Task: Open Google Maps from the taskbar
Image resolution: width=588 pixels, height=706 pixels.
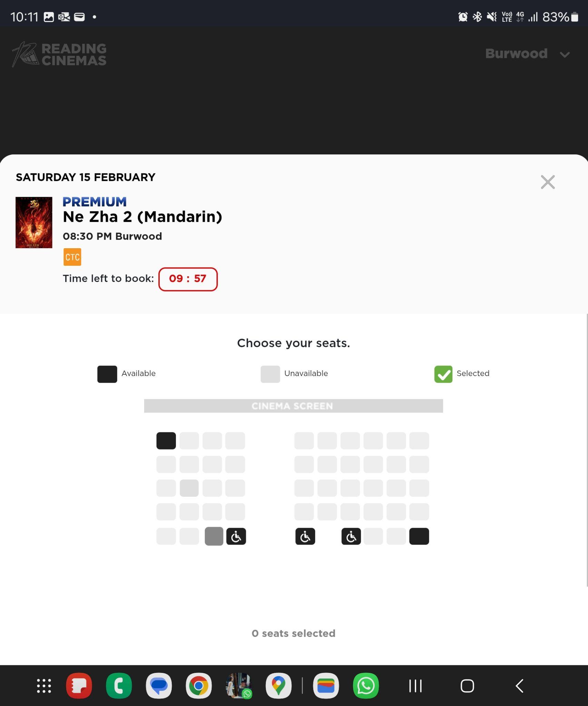Action: (x=278, y=686)
